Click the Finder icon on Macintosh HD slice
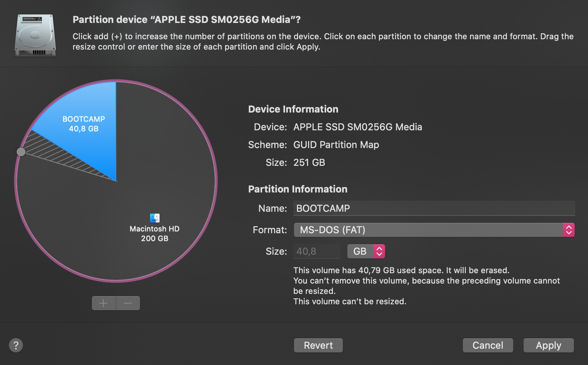This screenshot has width=588, height=365. (x=154, y=217)
